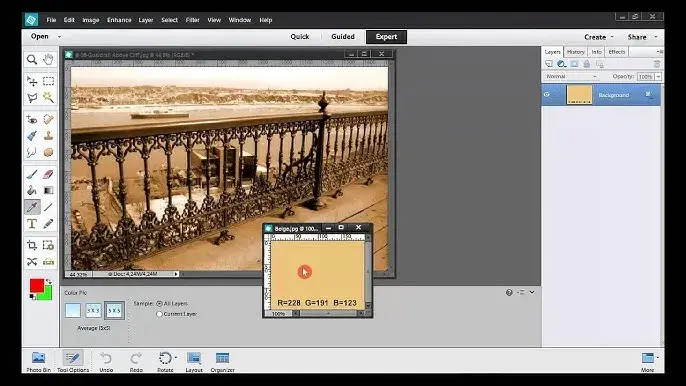Select the Rectangular Marquee tool
Screen dimensions: 686x386
tap(48, 81)
